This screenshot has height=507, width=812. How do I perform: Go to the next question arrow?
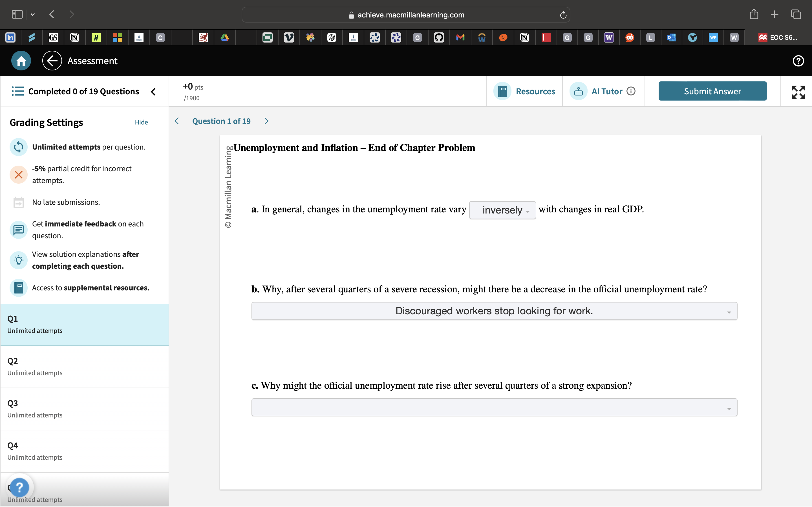coord(266,121)
